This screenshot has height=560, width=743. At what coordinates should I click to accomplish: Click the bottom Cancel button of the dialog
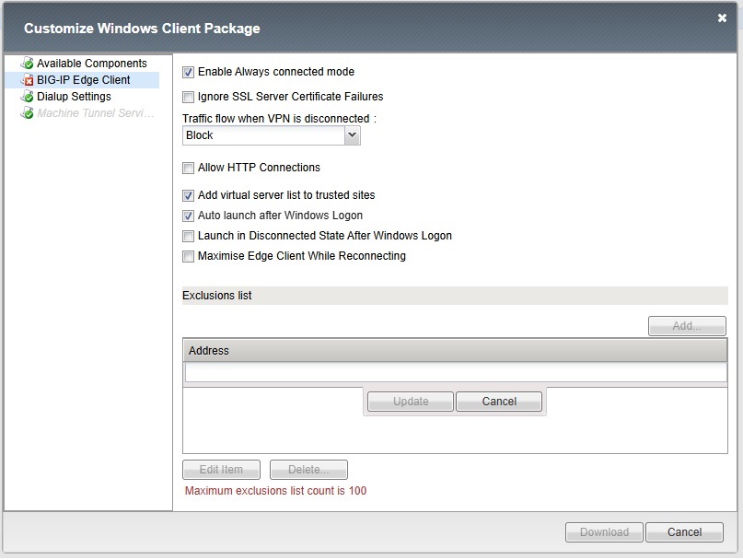pyautogui.click(x=684, y=532)
